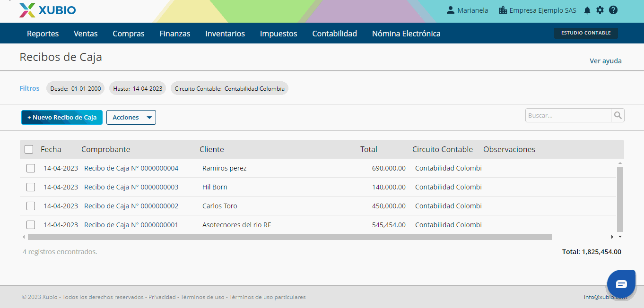Open the chat support bubble
Screen dimensions: 644x308
[x=621, y=284]
